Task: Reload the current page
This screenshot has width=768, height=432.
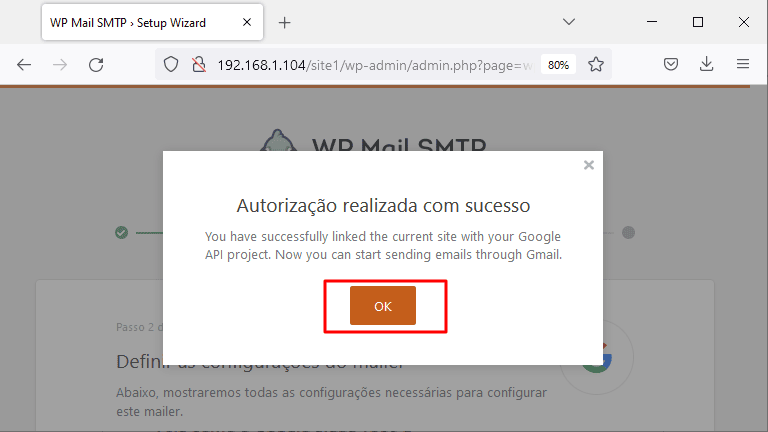Action: (x=96, y=65)
